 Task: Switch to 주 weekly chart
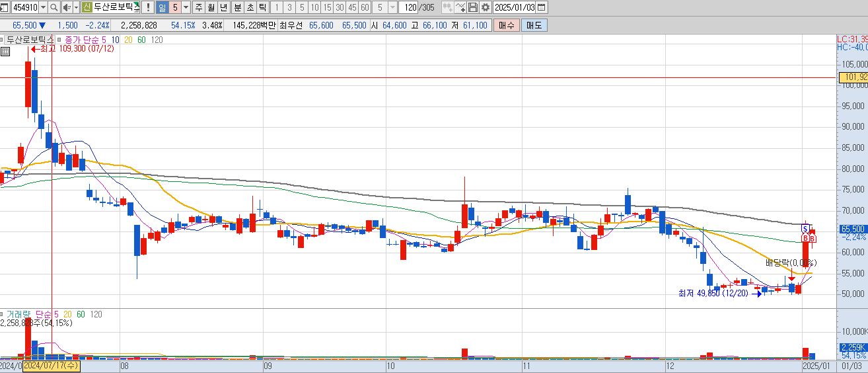coord(198,8)
